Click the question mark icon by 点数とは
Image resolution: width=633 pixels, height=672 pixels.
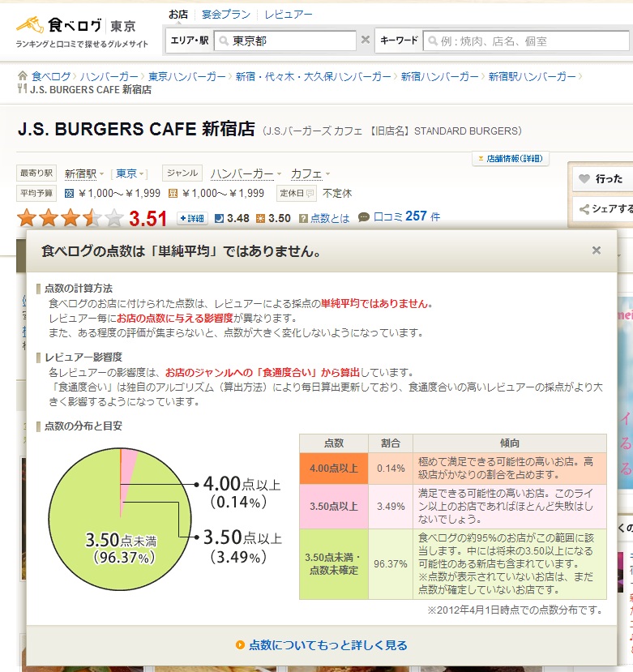pos(303,219)
